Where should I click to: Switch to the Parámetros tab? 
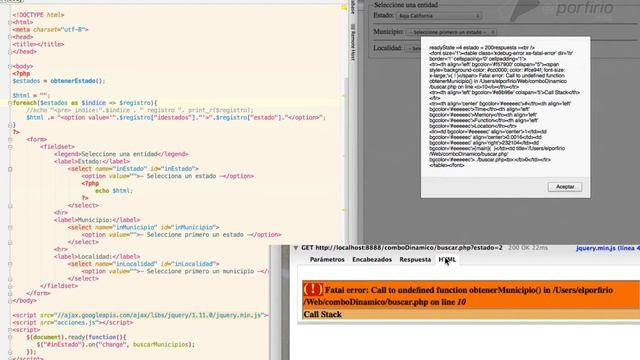327,260
